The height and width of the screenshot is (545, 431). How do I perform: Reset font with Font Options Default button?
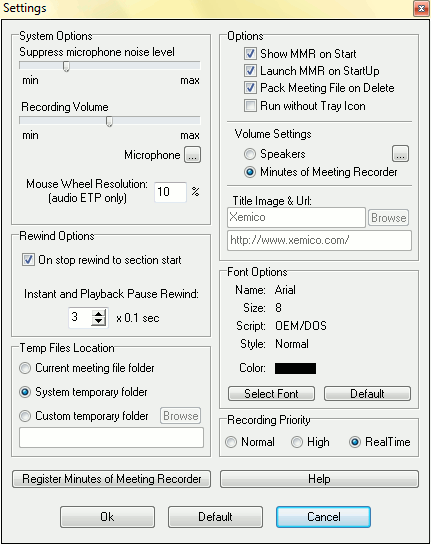(x=367, y=394)
